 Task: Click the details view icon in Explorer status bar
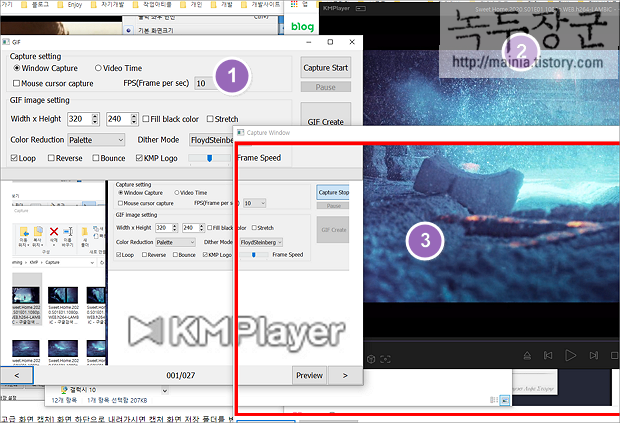coord(494,400)
